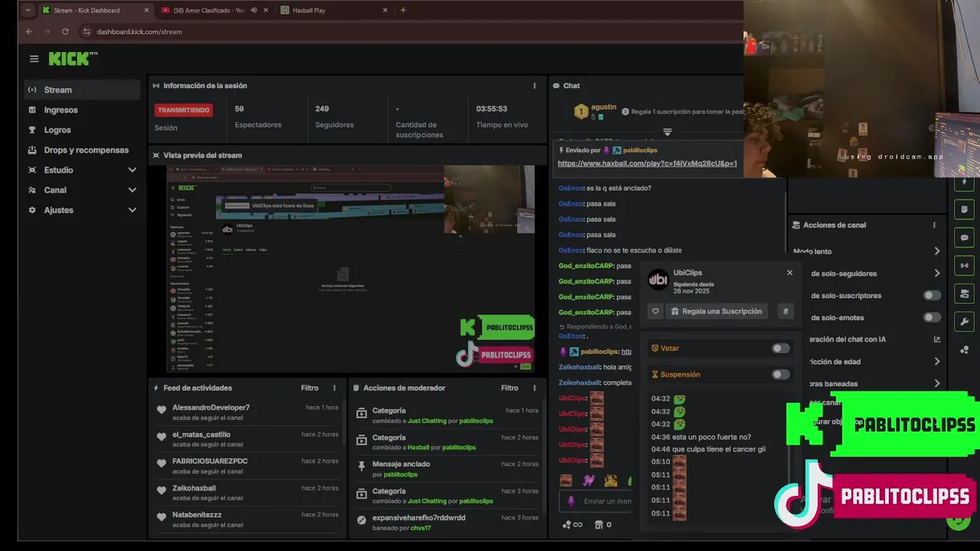This screenshot has height=551, width=980.
Task: Open Stream in the sidebar
Action: 82,90
